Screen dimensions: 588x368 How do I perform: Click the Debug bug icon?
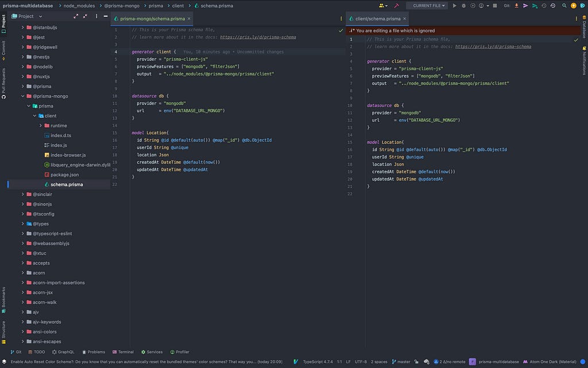point(464,5)
